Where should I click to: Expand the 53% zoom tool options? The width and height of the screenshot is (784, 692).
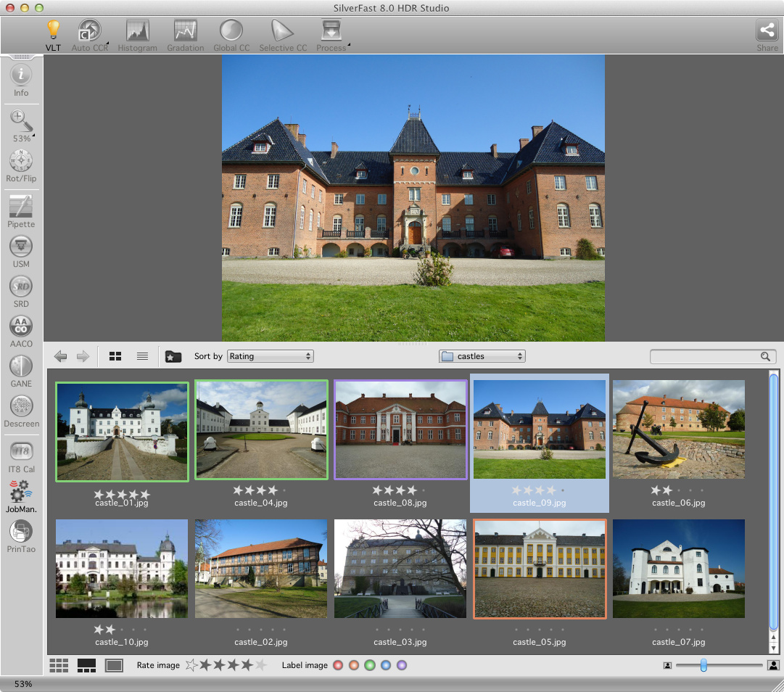pos(33,136)
